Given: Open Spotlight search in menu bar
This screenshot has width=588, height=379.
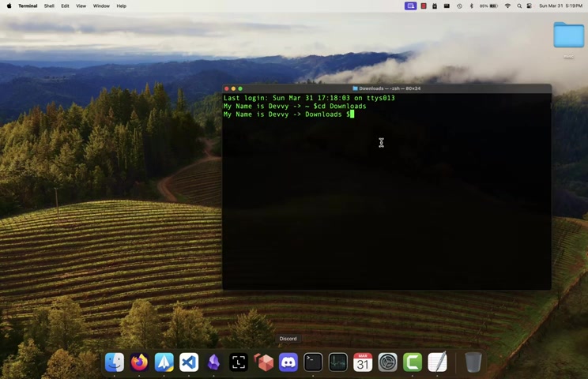Looking at the screenshot, I should coord(519,6).
